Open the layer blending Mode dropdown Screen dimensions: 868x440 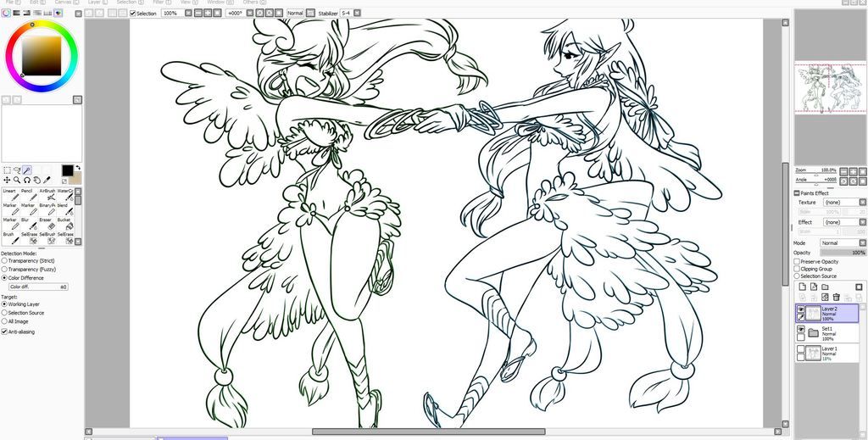(x=843, y=243)
